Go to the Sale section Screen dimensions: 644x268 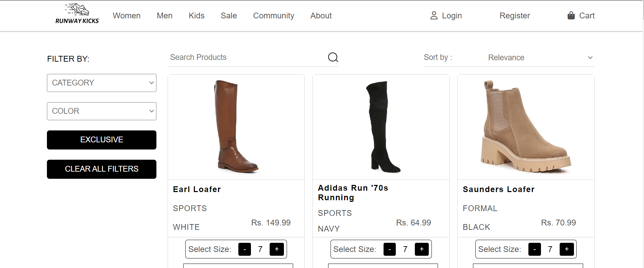coord(228,15)
